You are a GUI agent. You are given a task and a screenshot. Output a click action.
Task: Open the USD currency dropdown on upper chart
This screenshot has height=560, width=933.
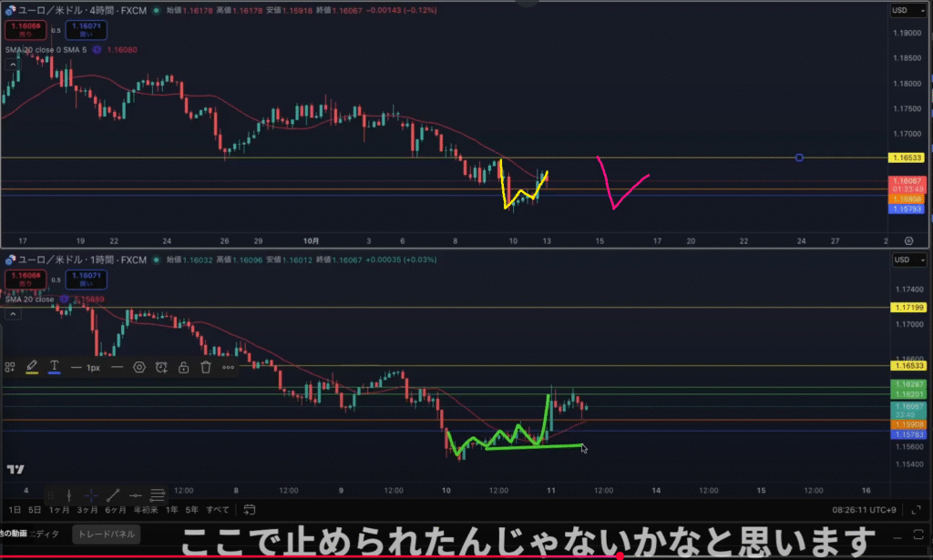(908, 10)
